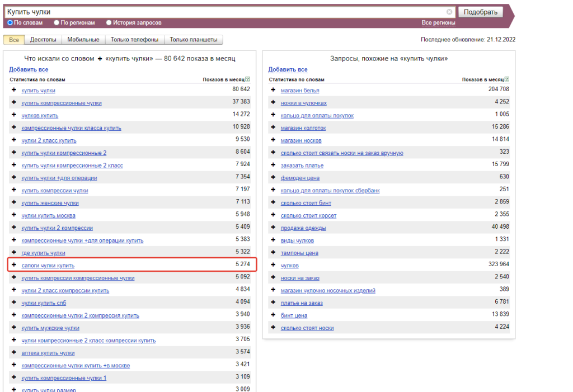
Task: Open 'сколько стоит связать носки на заказ вручную' link
Action: (x=342, y=153)
